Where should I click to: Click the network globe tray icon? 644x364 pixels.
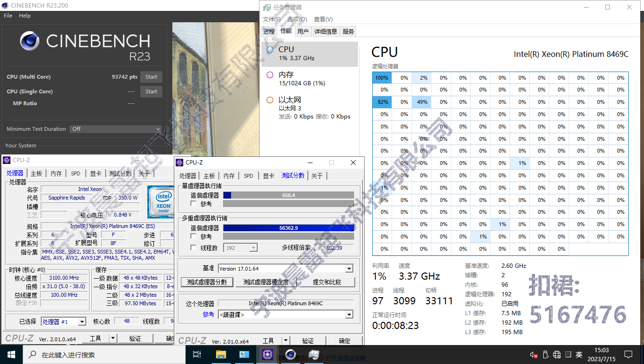click(x=557, y=354)
